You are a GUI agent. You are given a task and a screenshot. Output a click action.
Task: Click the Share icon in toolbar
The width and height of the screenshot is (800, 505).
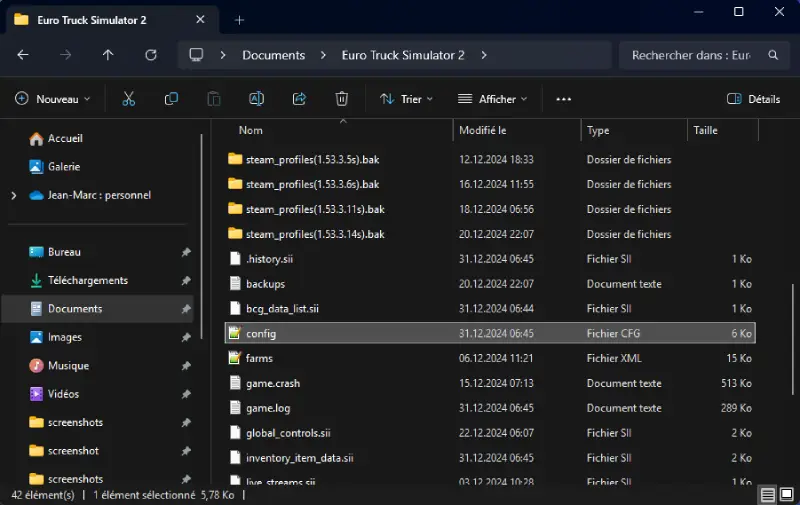pos(299,99)
